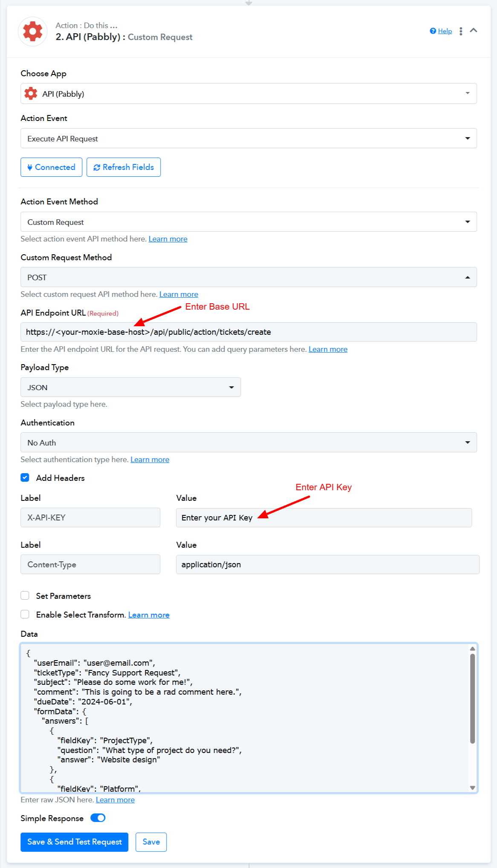Click the Connected plug button
This screenshot has width=497, height=868.
click(x=51, y=167)
